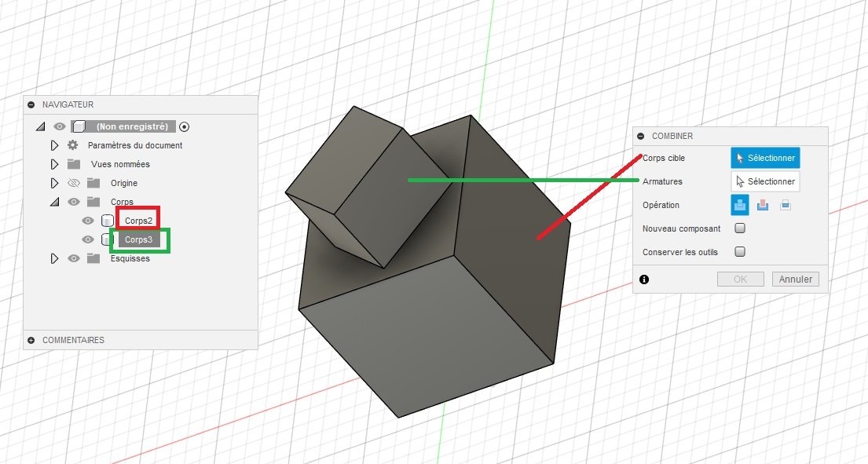Hide Corps3 with its eye icon
868x464 pixels.
pos(87,239)
